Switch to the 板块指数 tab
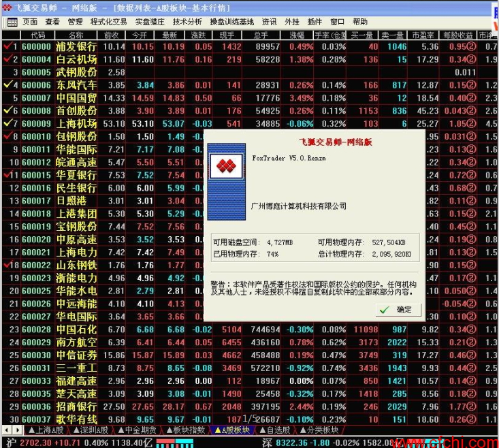Viewport: 499px width, 448px height. tap(186, 430)
